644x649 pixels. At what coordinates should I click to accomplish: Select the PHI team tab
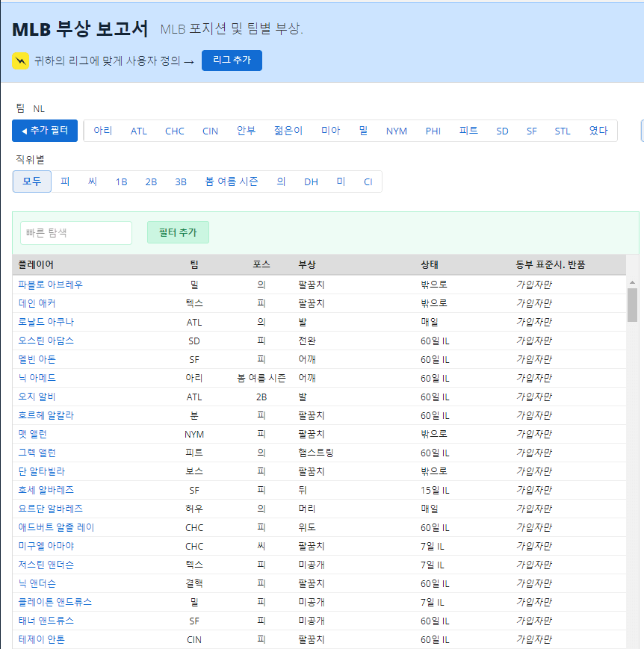(433, 131)
